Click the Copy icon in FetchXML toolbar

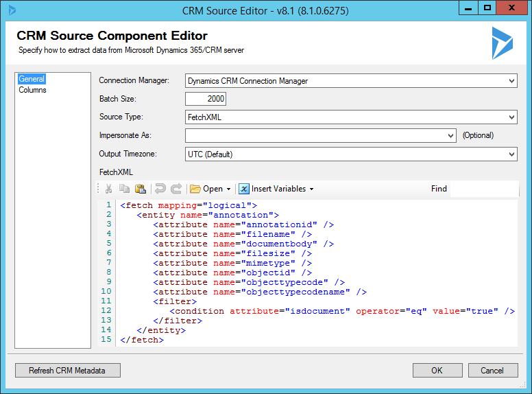pos(124,189)
